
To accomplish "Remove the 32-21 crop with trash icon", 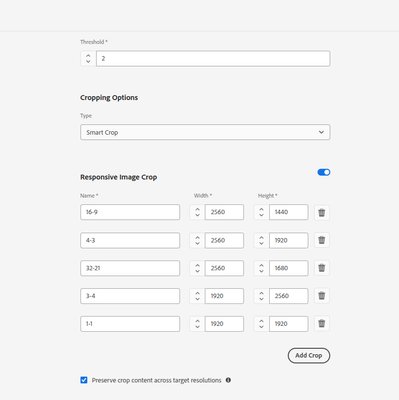I will (322, 268).
